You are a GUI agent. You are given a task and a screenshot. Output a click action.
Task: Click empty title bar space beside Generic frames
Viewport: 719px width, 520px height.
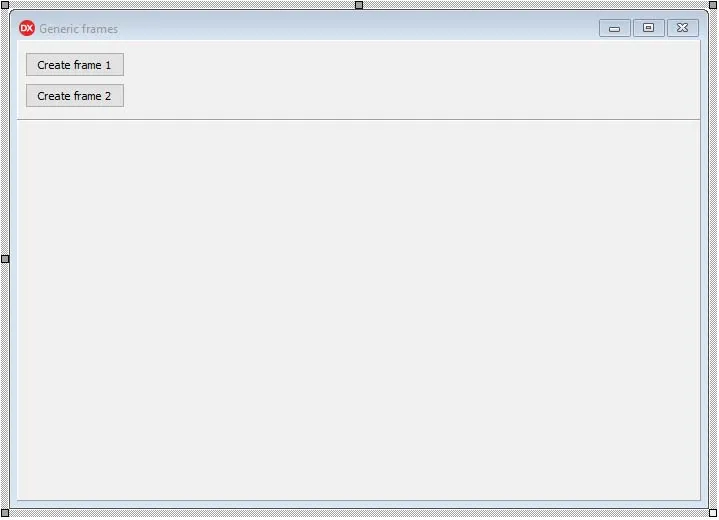pyautogui.click(x=358, y=28)
